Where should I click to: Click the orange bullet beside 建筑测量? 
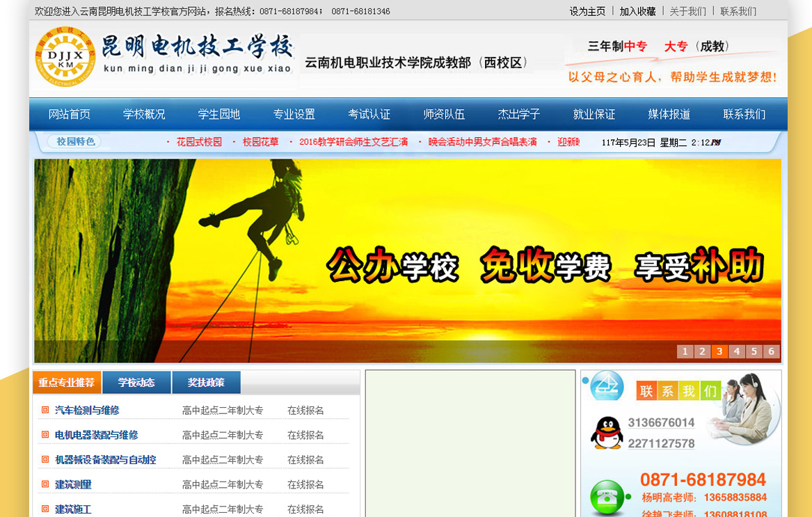[45, 484]
